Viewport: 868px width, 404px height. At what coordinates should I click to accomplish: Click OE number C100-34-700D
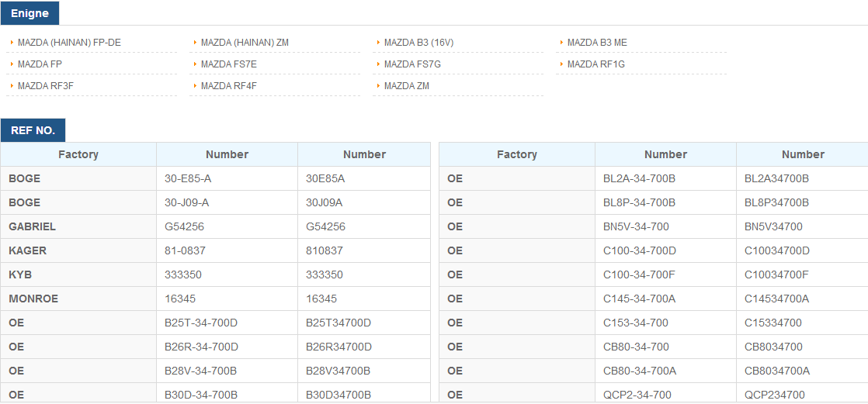pos(640,250)
